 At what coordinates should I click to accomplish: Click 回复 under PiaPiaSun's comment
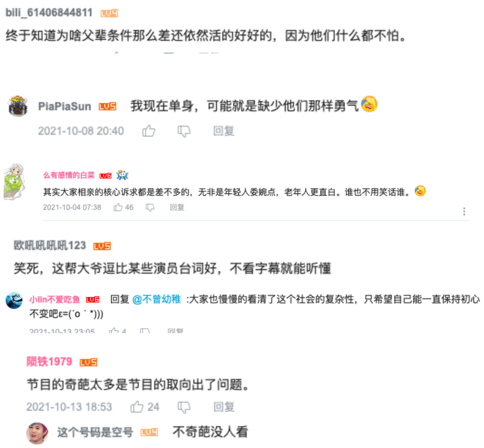pyautogui.click(x=224, y=131)
